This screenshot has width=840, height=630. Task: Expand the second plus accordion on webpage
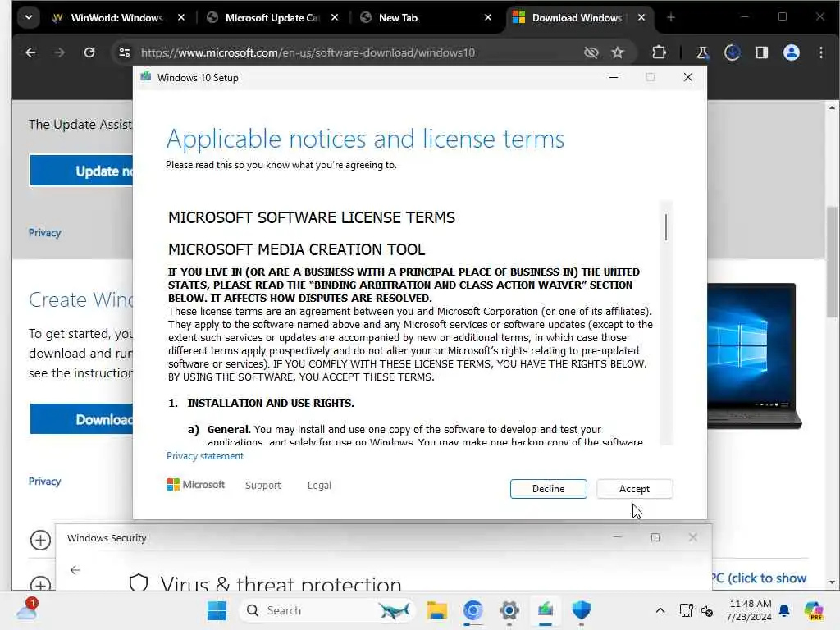coord(40,583)
